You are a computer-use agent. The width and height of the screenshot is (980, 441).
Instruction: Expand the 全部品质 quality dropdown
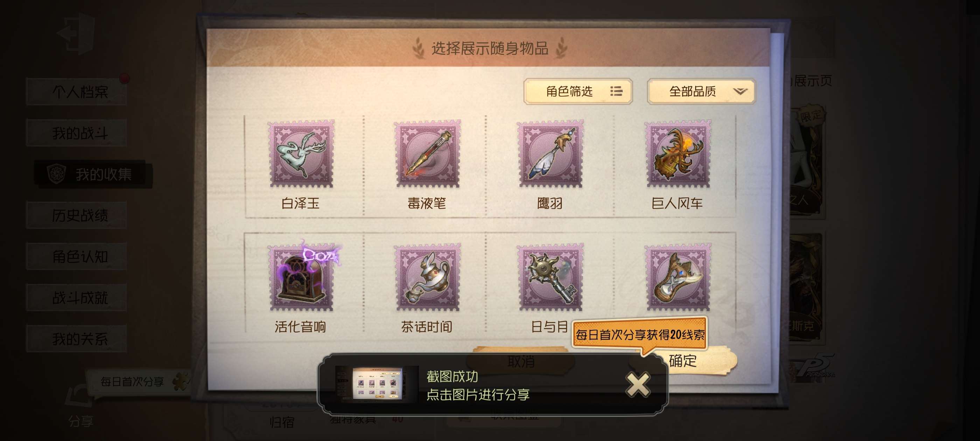pos(701,91)
